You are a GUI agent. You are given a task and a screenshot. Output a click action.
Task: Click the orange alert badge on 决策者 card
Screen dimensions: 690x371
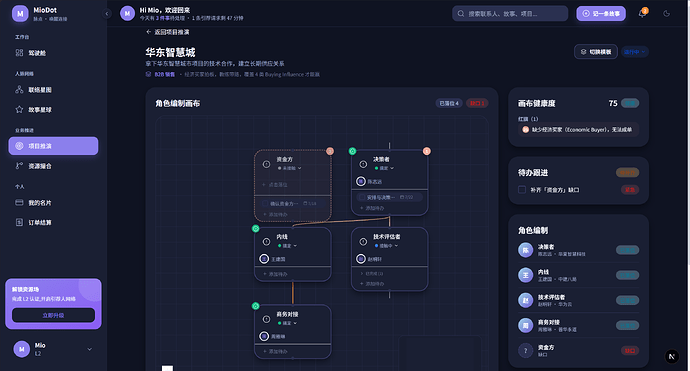click(426, 151)
